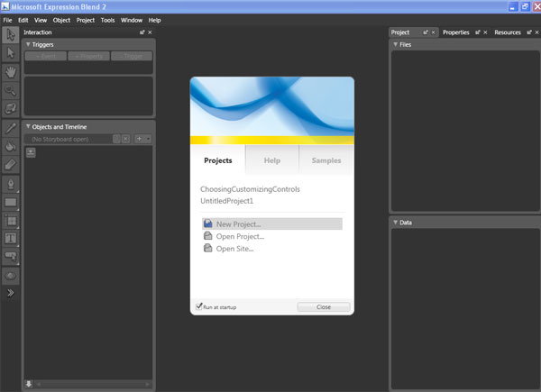The image size is (541, 392).
Task: Click the Open Project icon
Action: (208, 236)
